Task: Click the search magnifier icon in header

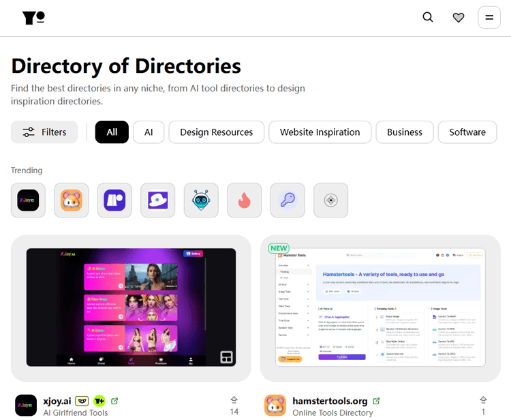Action: pyautogui.click(x=428, y=18)
